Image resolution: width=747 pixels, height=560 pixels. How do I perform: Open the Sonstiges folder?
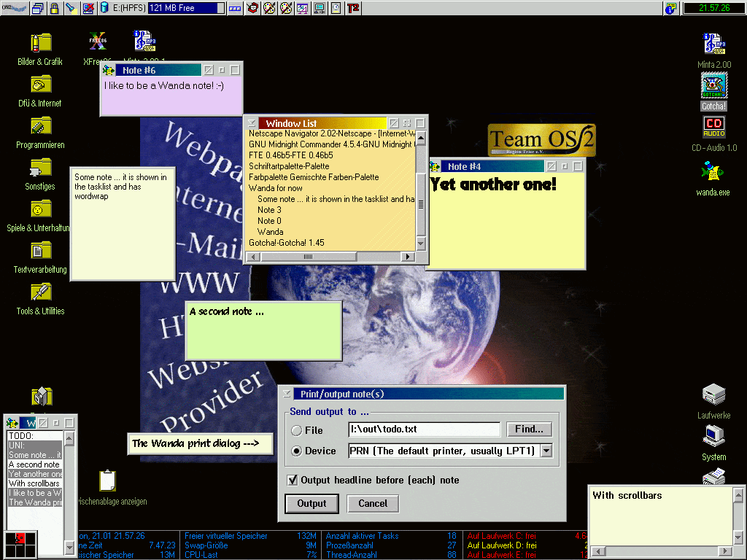point(41,168)
